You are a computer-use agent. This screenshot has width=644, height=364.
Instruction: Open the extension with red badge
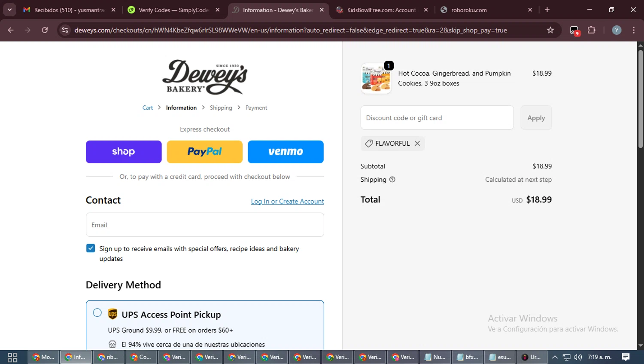(x=574, y=31)
